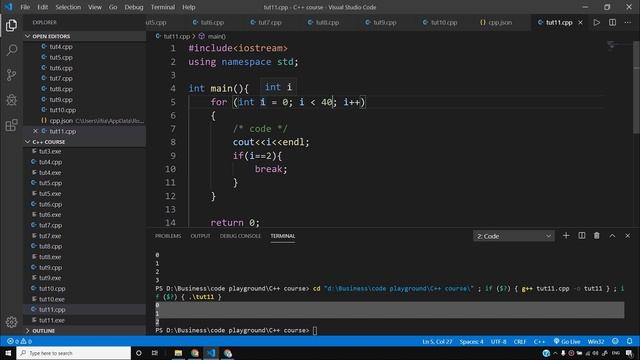Select tut11.exe in the file tree
640x360 pixels.
point(51,320)
